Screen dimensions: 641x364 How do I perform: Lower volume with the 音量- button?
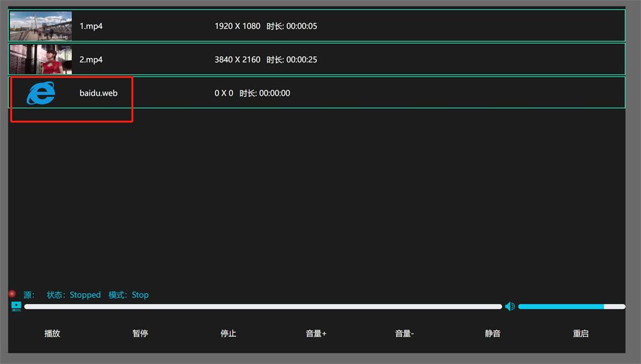[404, 333]
